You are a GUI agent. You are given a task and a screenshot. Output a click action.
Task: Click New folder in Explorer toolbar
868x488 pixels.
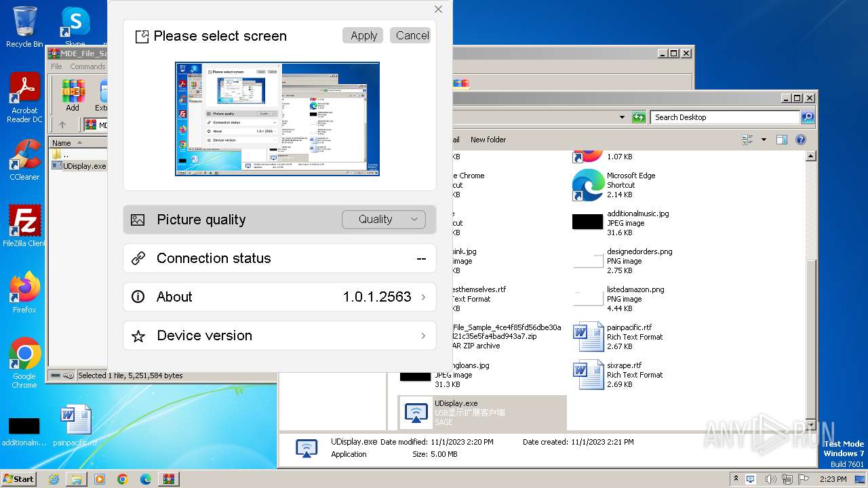coord(488,140)
